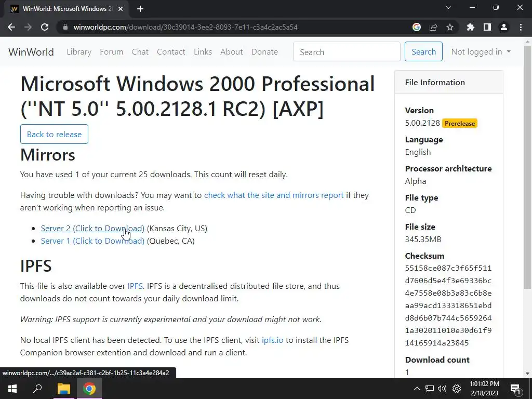Open the taskbar clock and date
The image size is (532, 399).
point(485,389)
